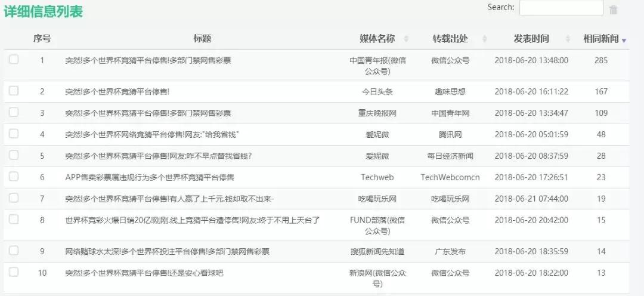
Task: Click timestamp 2018-06-20 05:01:59
Action: [531, 134]
